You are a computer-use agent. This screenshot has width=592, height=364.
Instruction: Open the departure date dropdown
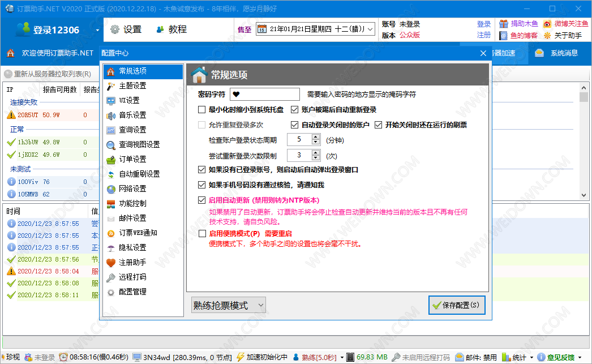370,29
